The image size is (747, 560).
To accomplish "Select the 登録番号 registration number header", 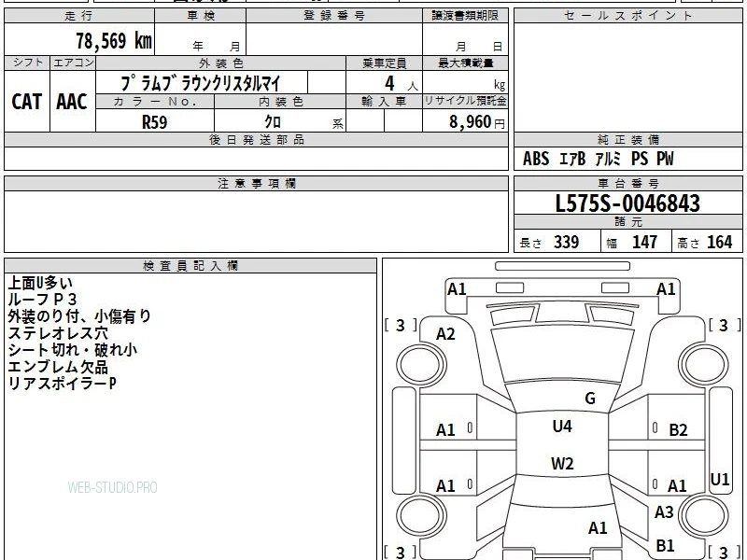I will (334, 16).
